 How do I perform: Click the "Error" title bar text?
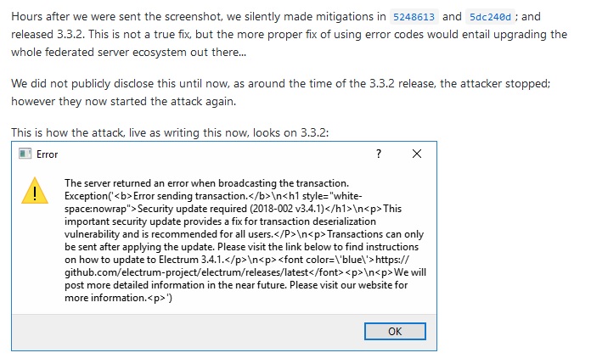click(47, 154)
